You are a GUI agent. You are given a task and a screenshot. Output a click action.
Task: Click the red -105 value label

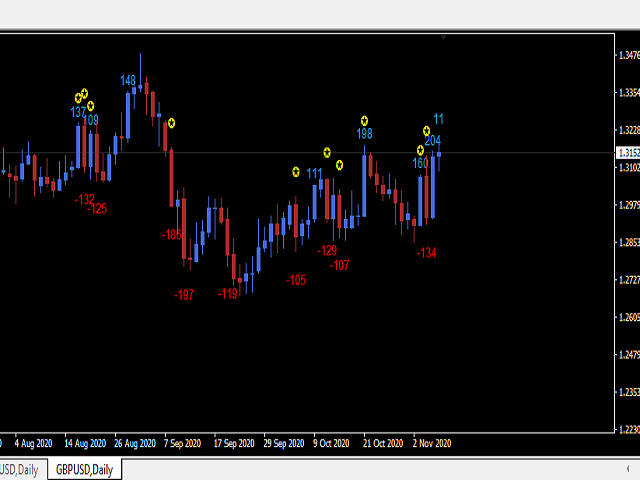[x=296, y=280]
